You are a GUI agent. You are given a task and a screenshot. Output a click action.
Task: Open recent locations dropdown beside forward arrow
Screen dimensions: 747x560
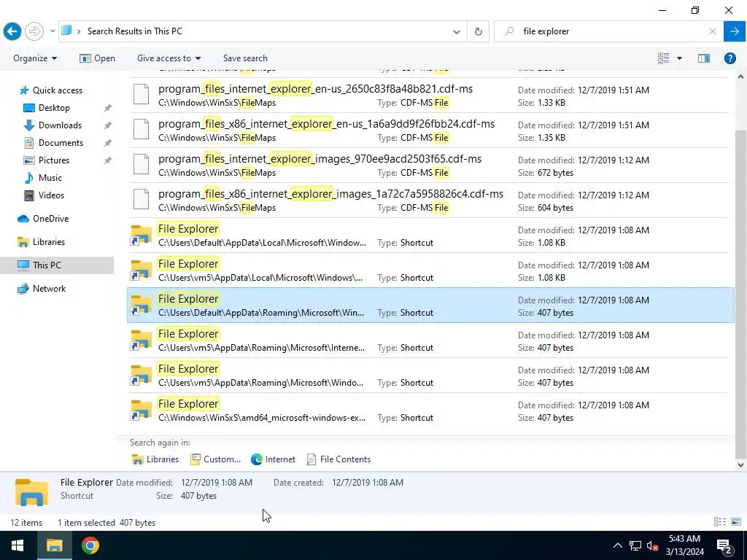pyautogui.click(x=53, y=31)
